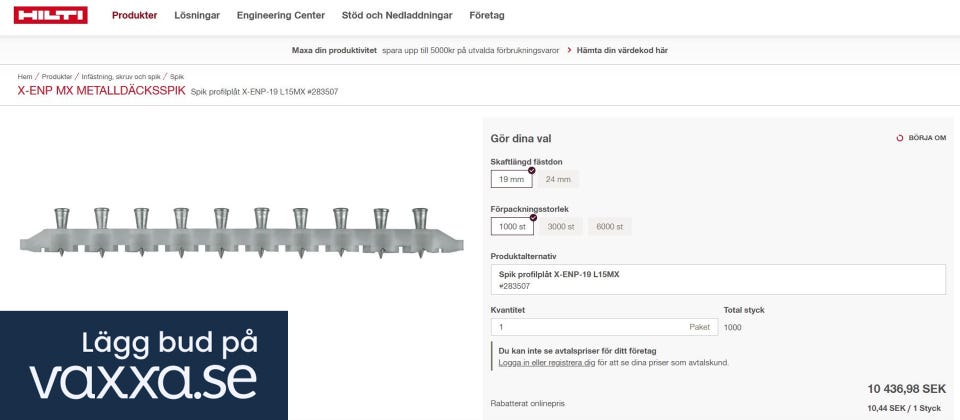Click the X-ENP MX METALLDÄCKSSPIK heading
960x420 pixels.
(102, 91)
